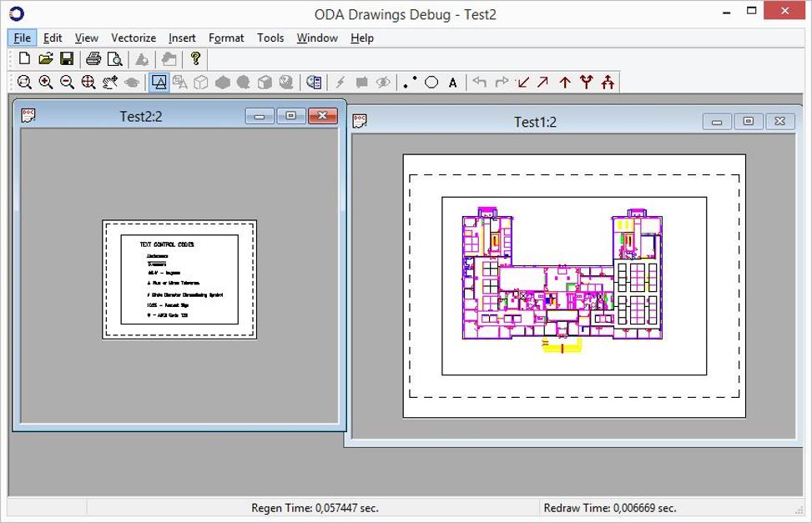Create a new drawing file
Image resolution: width=812 pixels, height=523 pixels.
pyautogui.click(x=24, y=58)
